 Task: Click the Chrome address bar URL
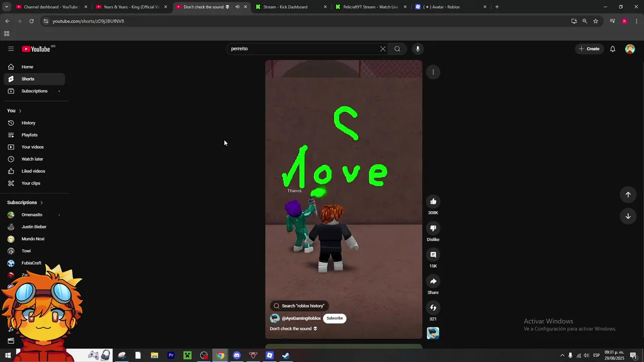(x=88, y=21)
